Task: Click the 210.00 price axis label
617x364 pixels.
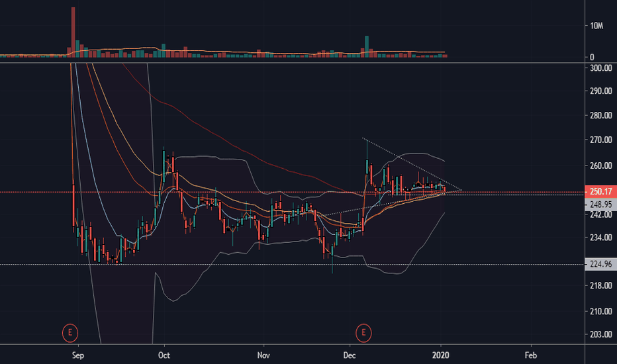Action: pyautogui.click(x=601, y=311)
